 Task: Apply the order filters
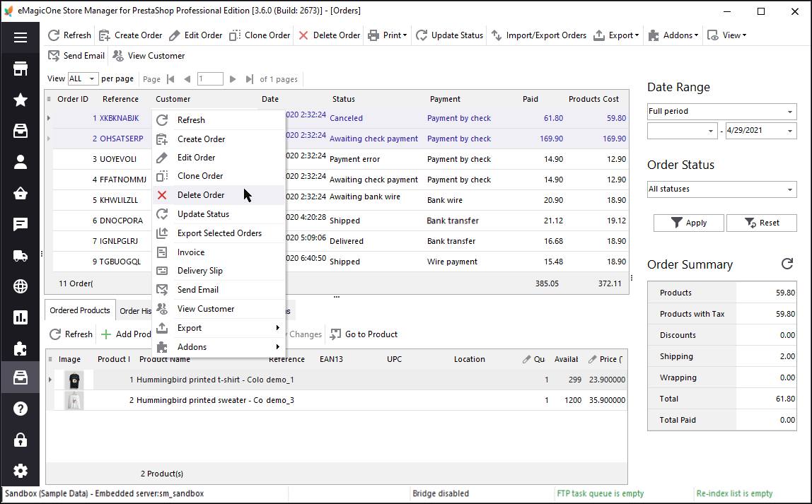[x=688, y=223]
